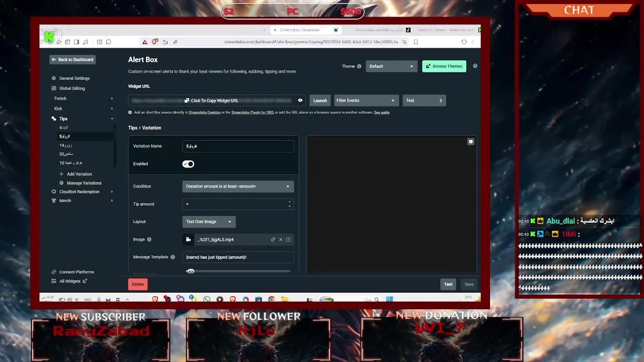Open the Manage Variations gear icon
Screen dimensions: 644x362
tap(61, 183)
